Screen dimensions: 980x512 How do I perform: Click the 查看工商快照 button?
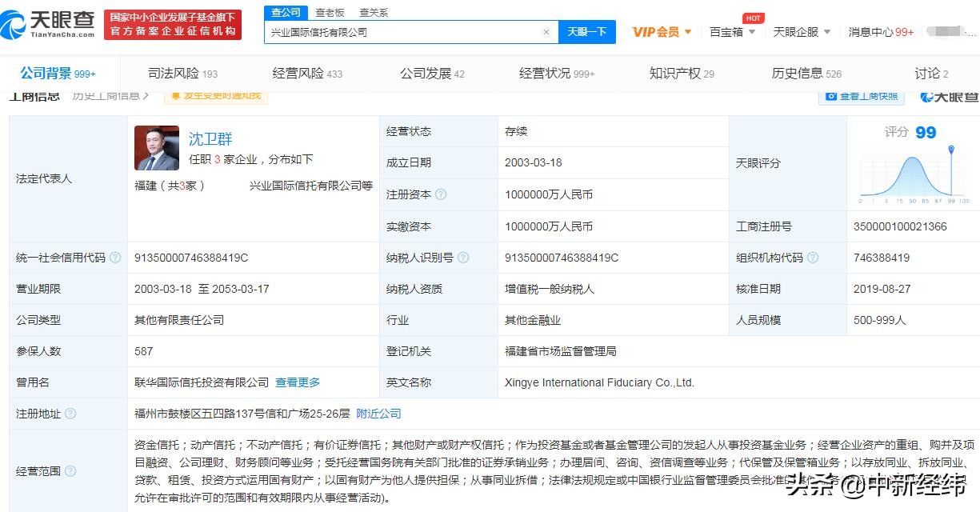click(x=862, y=96)
